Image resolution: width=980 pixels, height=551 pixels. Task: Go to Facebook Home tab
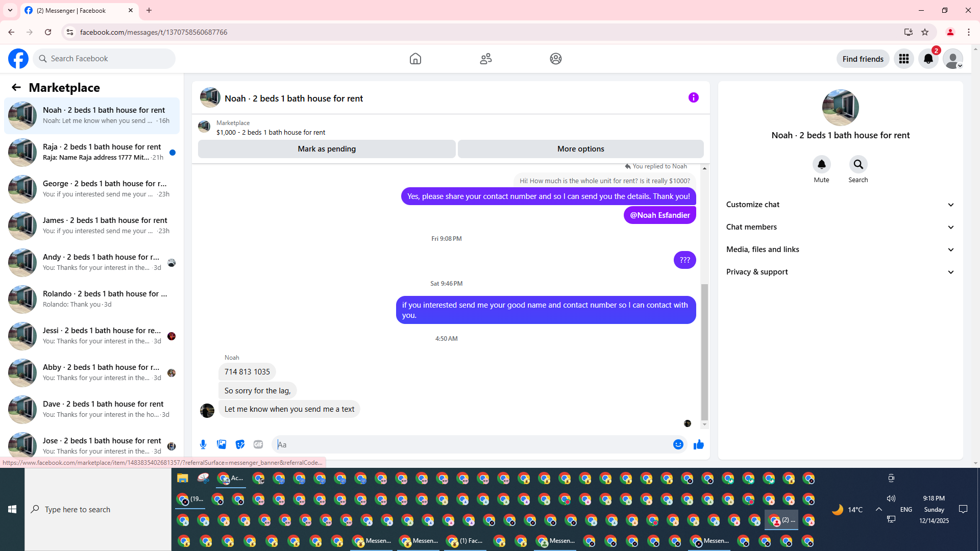415,59
